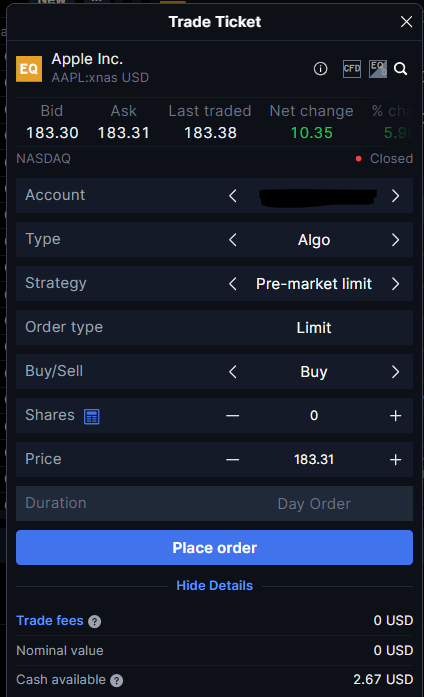
Task: Advance Strategy with the right chevron
Action: pyautogui.click(x=395, y=284)
